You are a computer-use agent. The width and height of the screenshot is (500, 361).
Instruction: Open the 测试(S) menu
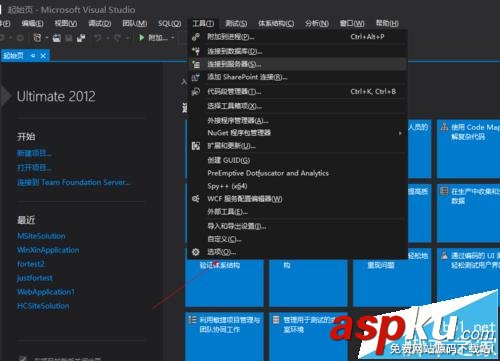[x=236, y=23]
